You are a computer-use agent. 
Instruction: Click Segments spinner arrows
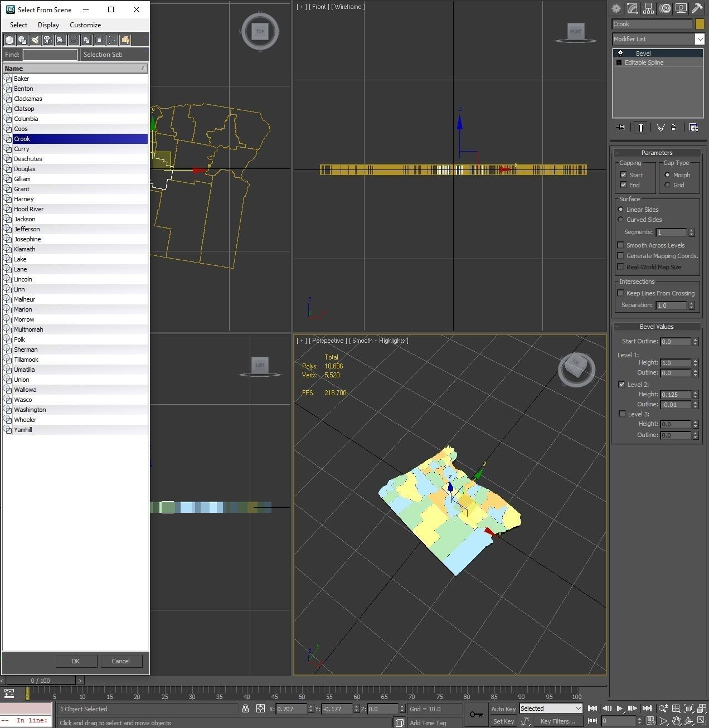pos(692,232)
